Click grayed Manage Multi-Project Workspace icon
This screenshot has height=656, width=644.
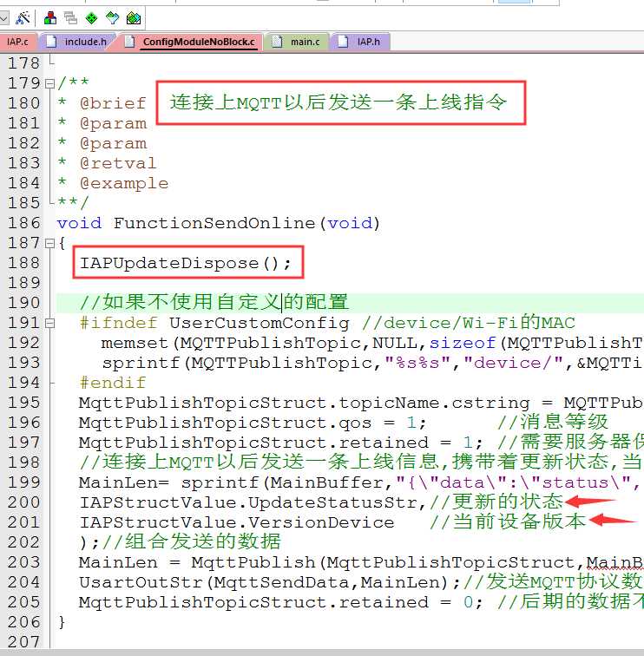[70, 17]
